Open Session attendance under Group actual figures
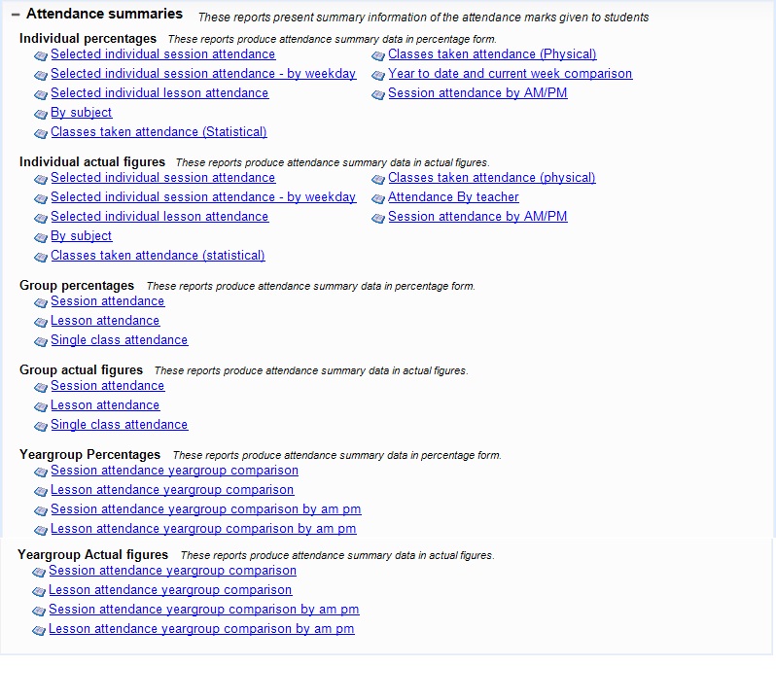776x700 pixels. tap(107, 385)
